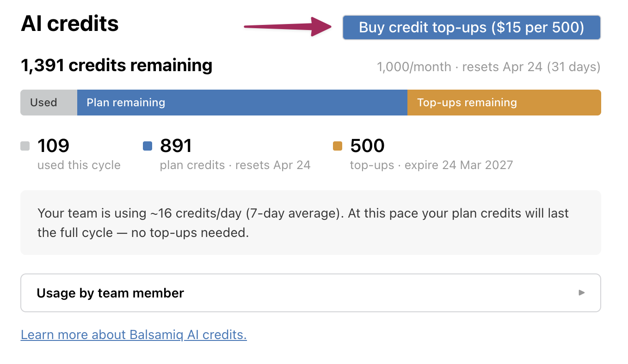Image resolution: width=628 pixels, height=364 pixels.
Task: Click the 1,000/month resets Apr 24 text
Action: click(488, 67)
